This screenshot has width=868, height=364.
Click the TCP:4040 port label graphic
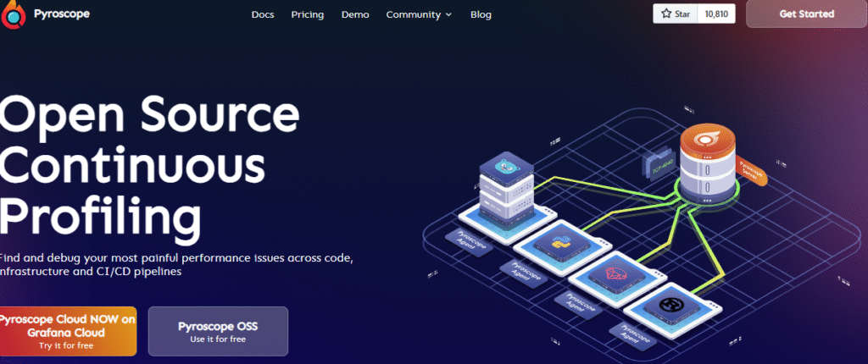pos(658,164)
